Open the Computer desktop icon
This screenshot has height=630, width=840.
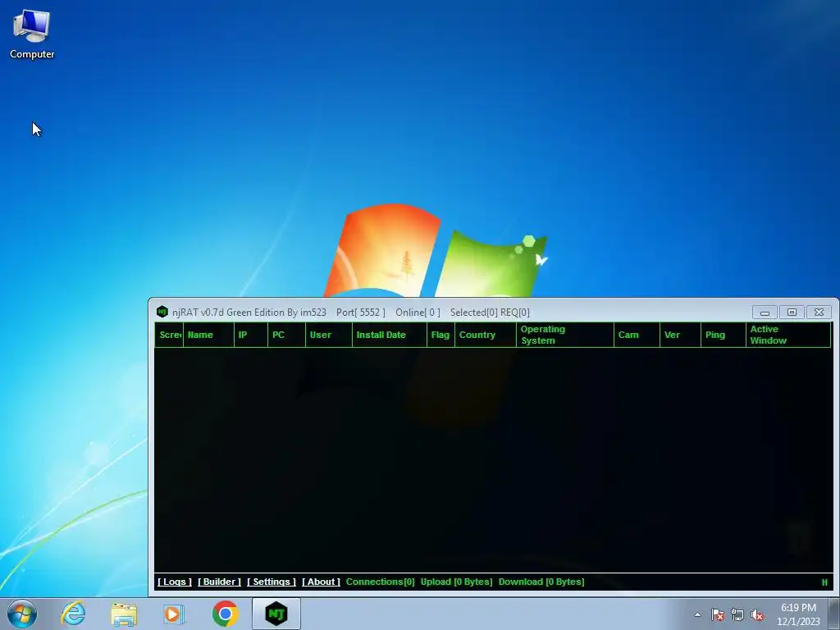[32, 34]
